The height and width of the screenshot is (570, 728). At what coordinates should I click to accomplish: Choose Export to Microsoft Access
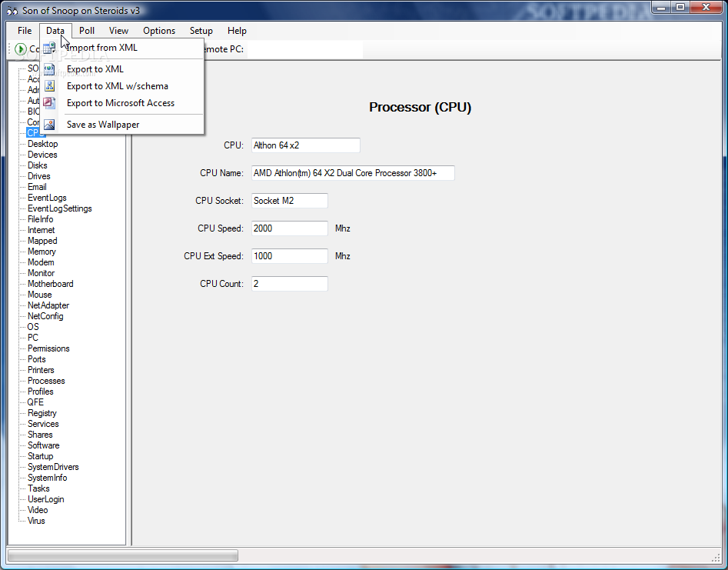click(121, 103)
